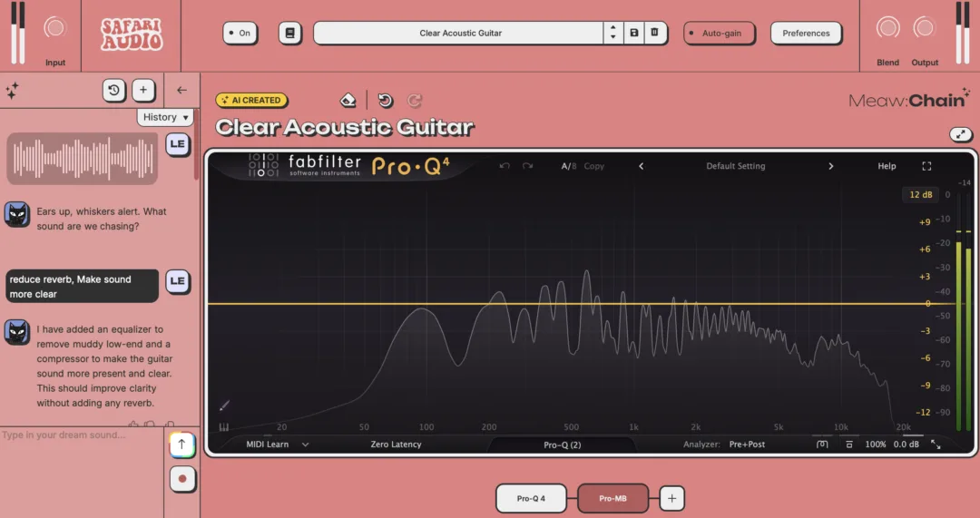Click the Clear Acoustic Guitar chain title

(345, 128)
